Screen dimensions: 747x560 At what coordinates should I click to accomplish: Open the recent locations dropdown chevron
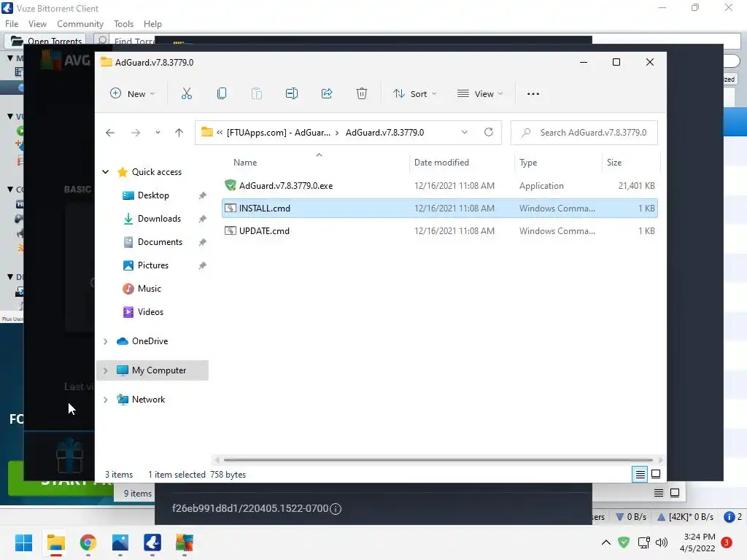pos(158,133)
